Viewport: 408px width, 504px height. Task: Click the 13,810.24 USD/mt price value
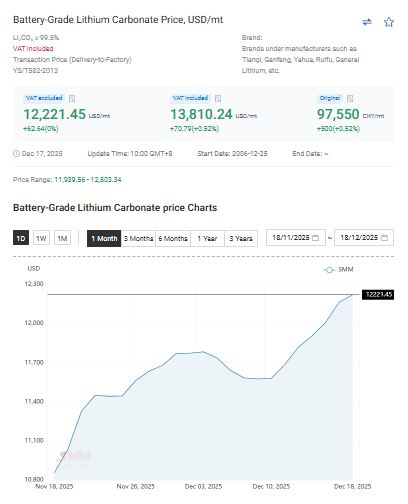click(x=213, y=114)
